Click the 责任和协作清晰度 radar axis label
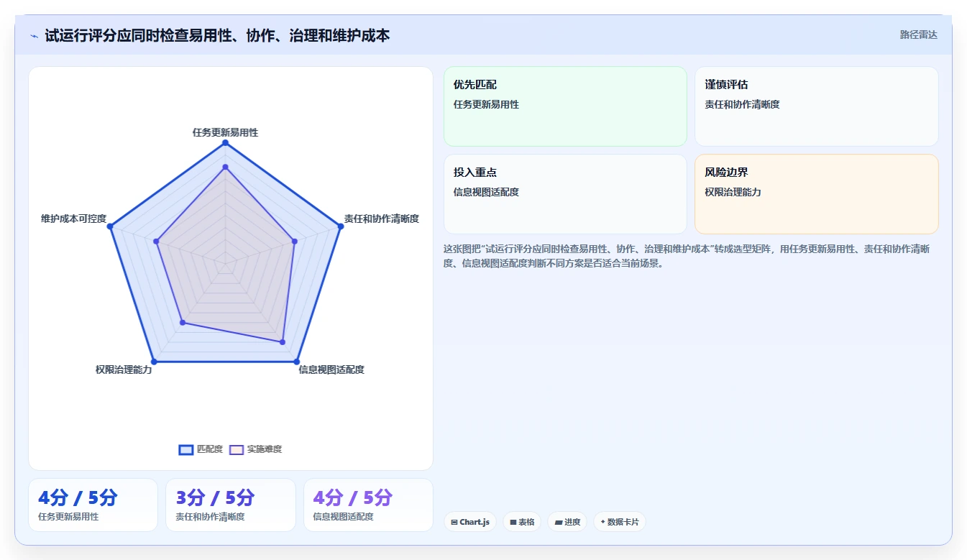Image resolution: width=967 pixels, height=560 pixels. 381,219
